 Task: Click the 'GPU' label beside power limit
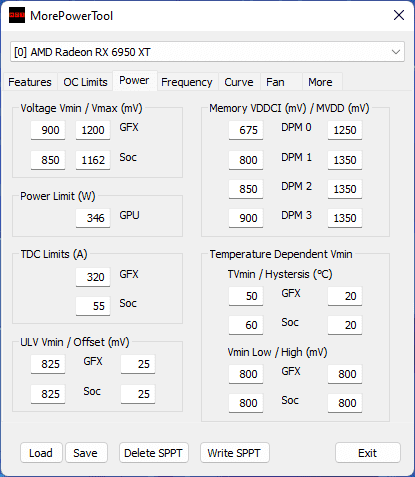(129, 215)
